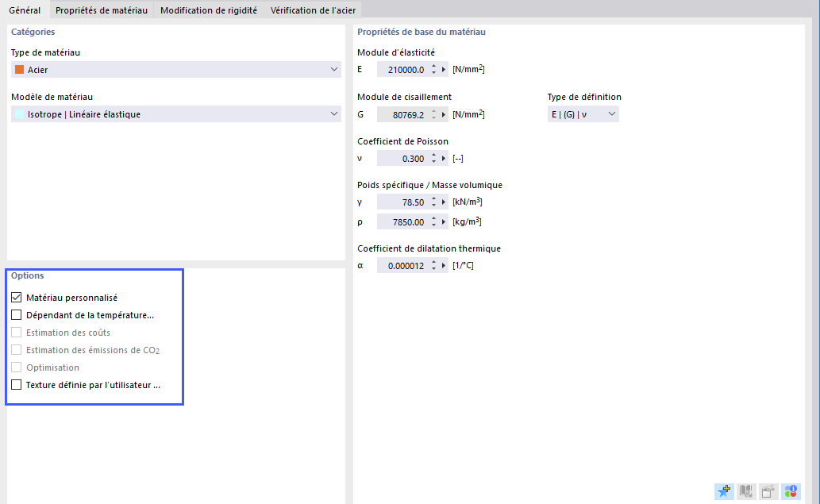Viewport: 820px width, 504px height.
Task: Click the orange Acier material swatch icon
Action: [21, 69]
